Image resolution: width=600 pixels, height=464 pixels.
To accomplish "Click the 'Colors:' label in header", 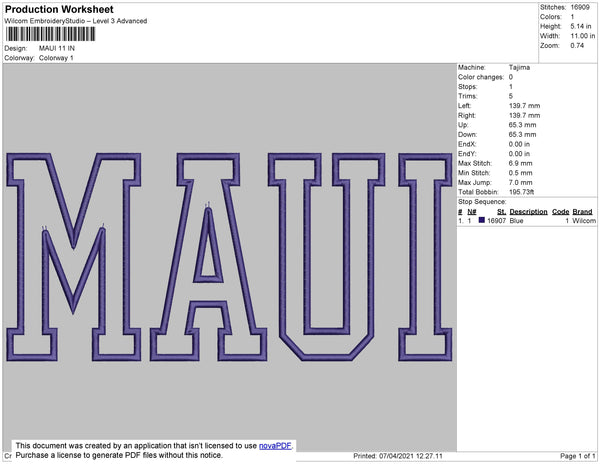I will pos(551,17).
